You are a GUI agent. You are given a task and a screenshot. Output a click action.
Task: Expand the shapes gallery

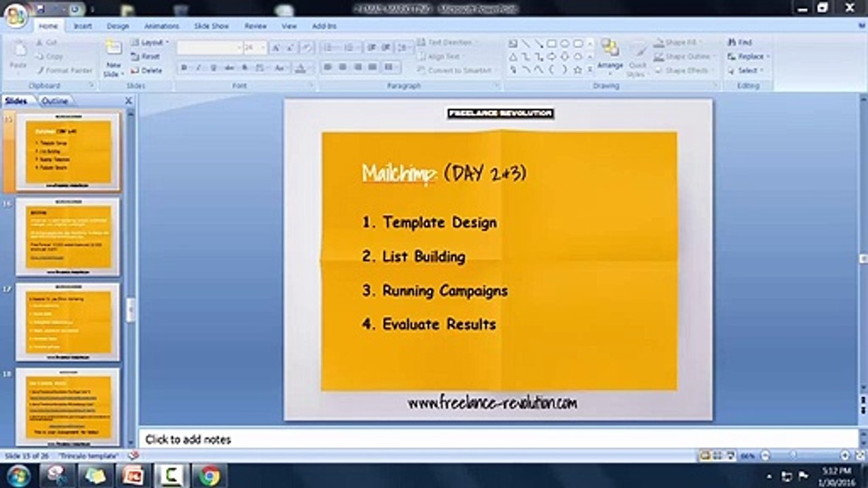point(590,69)
